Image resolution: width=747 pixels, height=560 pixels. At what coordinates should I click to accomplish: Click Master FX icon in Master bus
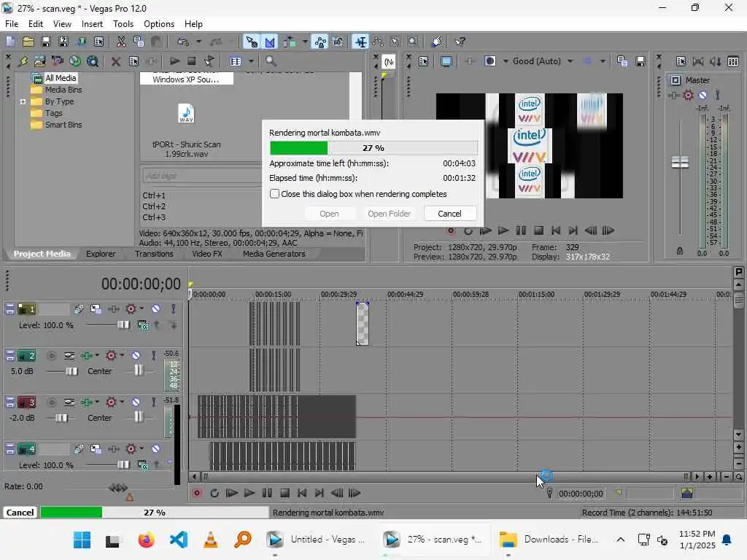tap(673, 96)
